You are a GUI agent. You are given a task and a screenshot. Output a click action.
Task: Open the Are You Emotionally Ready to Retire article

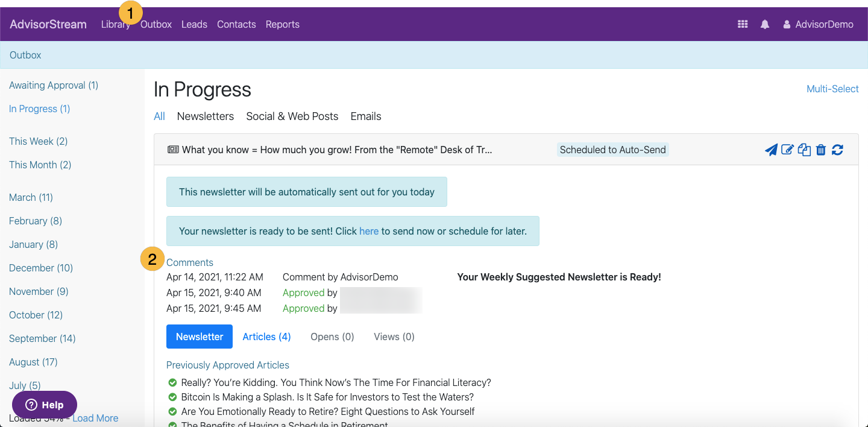click(x=328, y=411)
